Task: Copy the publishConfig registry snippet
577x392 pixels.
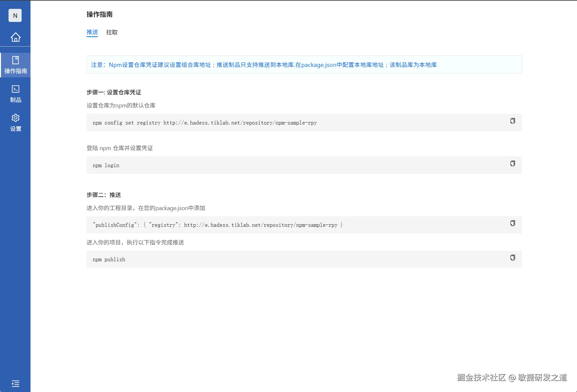Action: 512,223
